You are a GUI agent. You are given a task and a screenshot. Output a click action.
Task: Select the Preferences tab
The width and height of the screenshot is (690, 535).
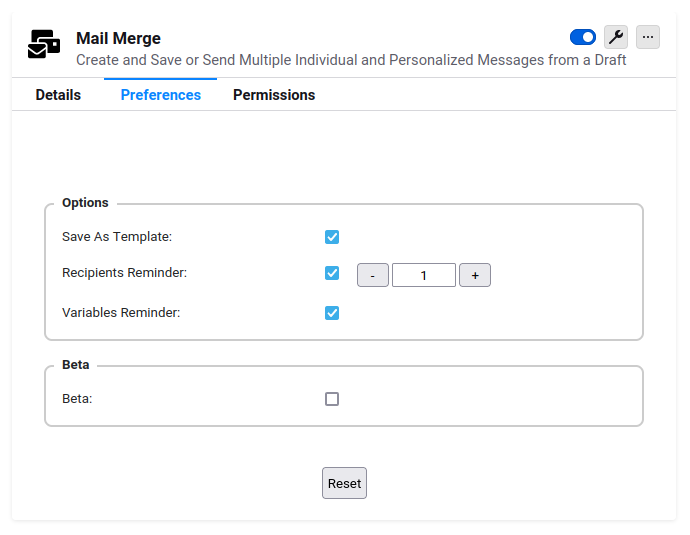161,95
